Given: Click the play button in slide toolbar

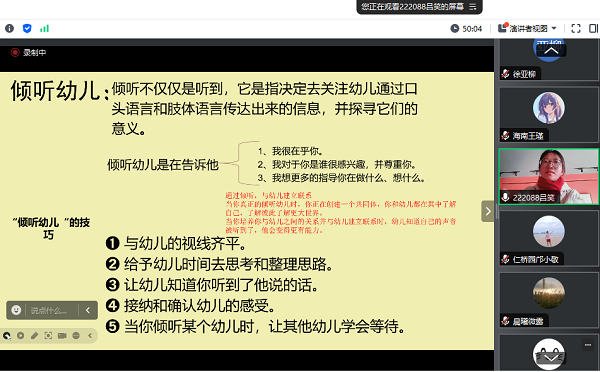Looking at the screenshot, I should pos(20,336).
